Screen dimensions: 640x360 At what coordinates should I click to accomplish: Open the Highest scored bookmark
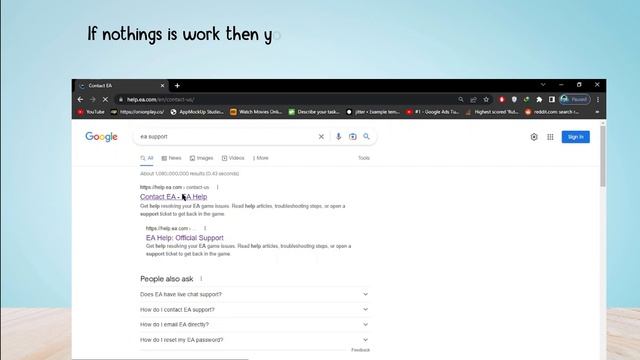click(492, 112)
